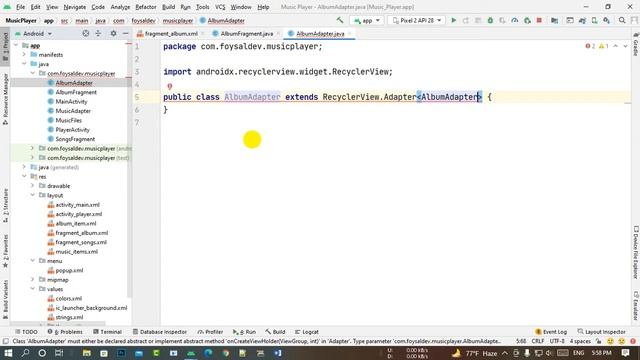Collapse the values folder
640x360 pixels.
(x=33, y=289)
